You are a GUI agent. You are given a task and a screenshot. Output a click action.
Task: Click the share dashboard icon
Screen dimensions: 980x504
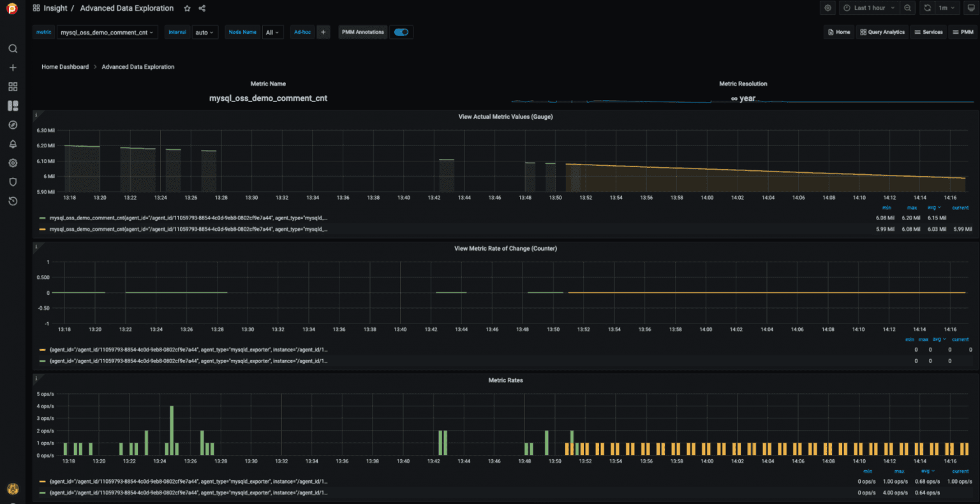point(202,8)
